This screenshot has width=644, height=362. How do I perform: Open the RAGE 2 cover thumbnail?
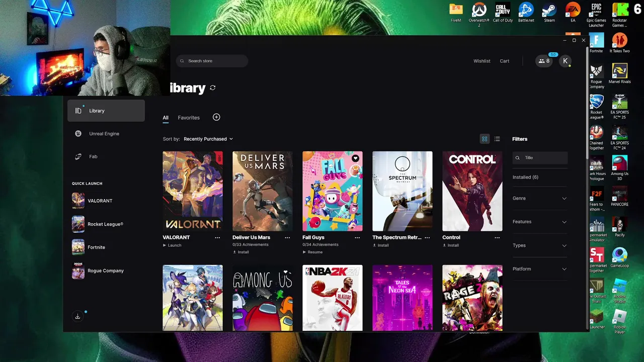[472, 298]
